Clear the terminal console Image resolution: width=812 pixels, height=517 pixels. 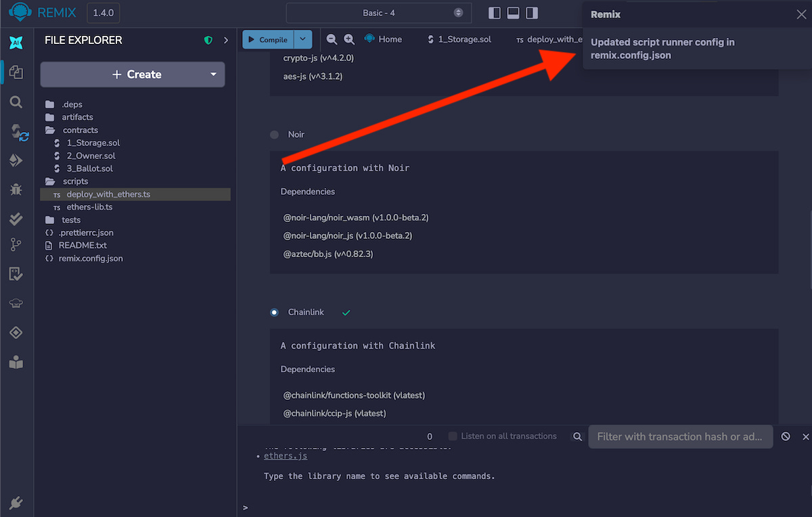pos(786,436)
